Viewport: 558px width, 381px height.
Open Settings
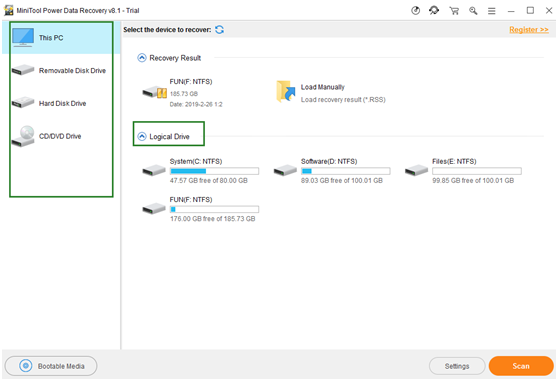(x=457, y=366)
